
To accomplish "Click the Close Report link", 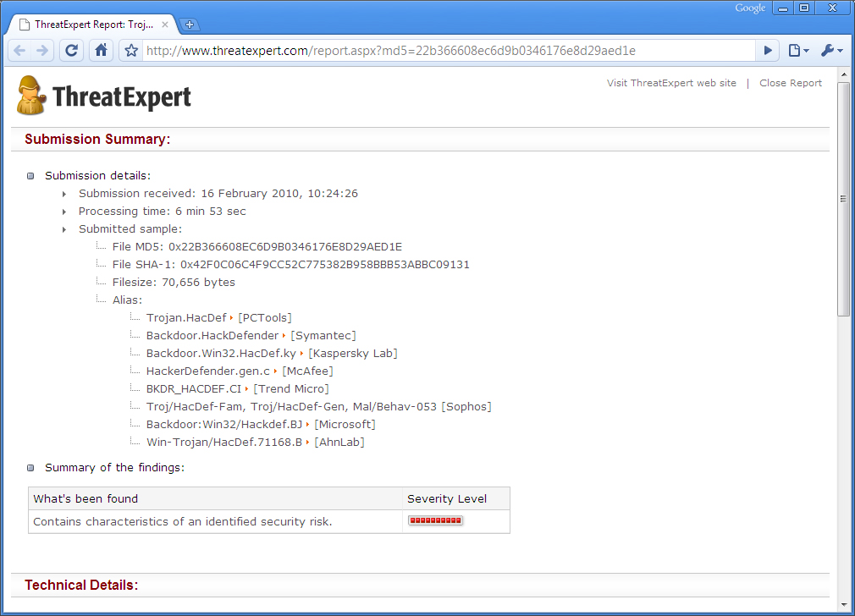I will pyautogui.click(x=790, y=83).
